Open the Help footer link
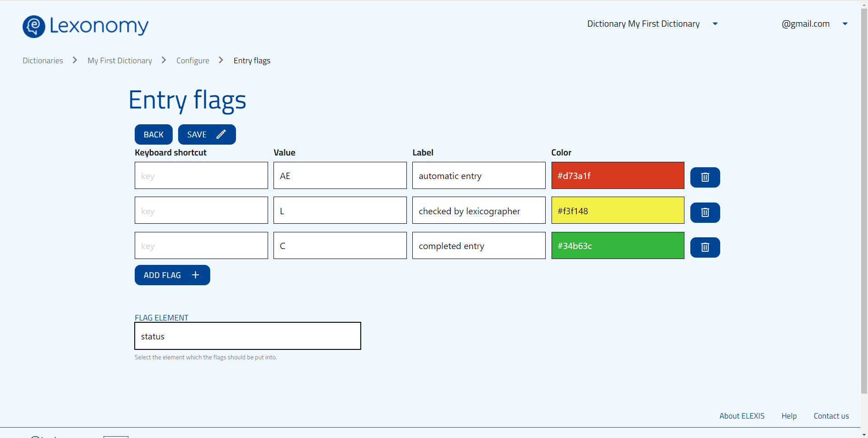868x438 pixels. [x=789, y=416]
